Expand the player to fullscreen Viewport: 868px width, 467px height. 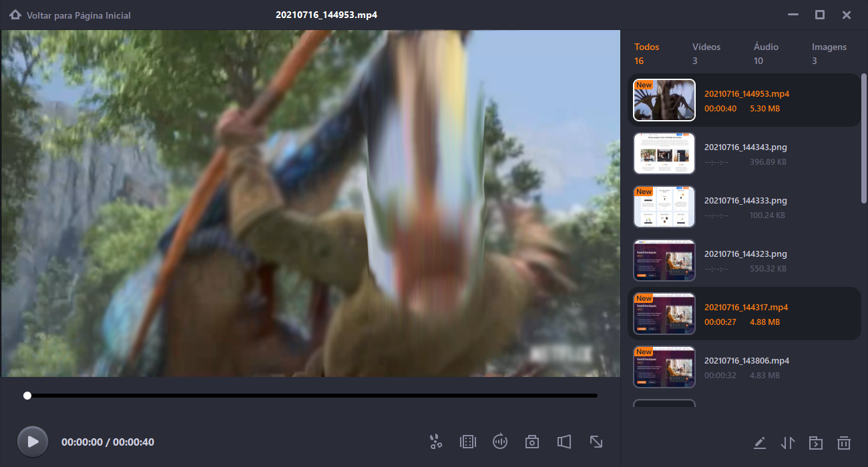click(x=596, y=442)
